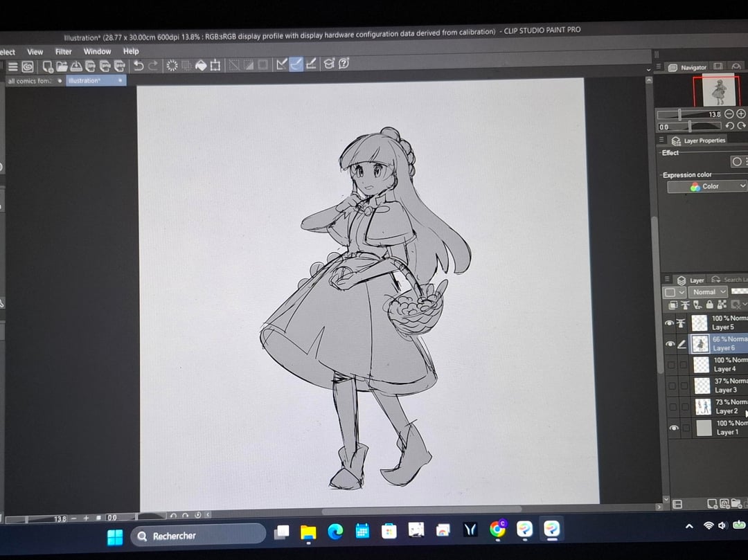Click Zoom in button in Navigator

741,114
